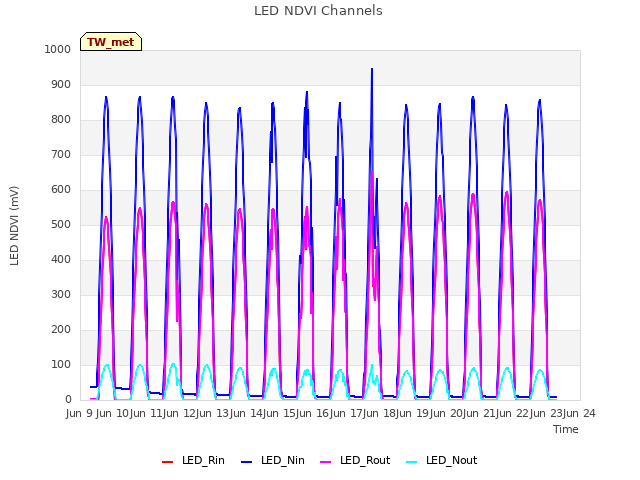The image size is (640, 480).
Task: Click the 0 y-axis tick label
Action: click(68, 400)
